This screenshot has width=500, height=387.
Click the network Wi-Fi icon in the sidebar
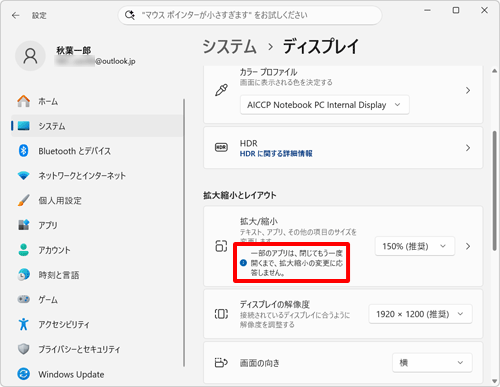point(23,175)
